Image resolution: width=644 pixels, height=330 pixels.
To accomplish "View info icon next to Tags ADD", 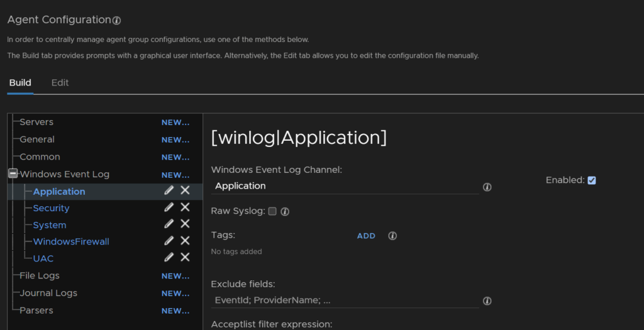I will tap(392, 236).
